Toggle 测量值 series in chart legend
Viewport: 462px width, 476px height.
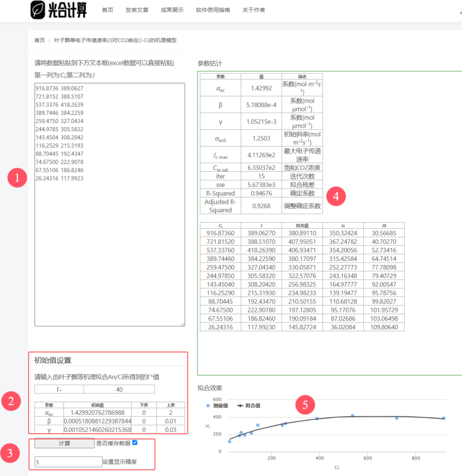pos(218,406)
